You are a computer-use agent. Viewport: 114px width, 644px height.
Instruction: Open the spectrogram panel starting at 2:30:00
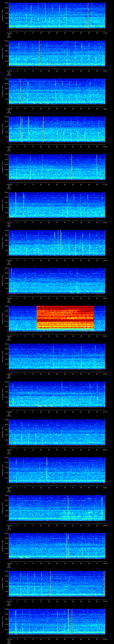pyautogui.click(x=57, y=546)
